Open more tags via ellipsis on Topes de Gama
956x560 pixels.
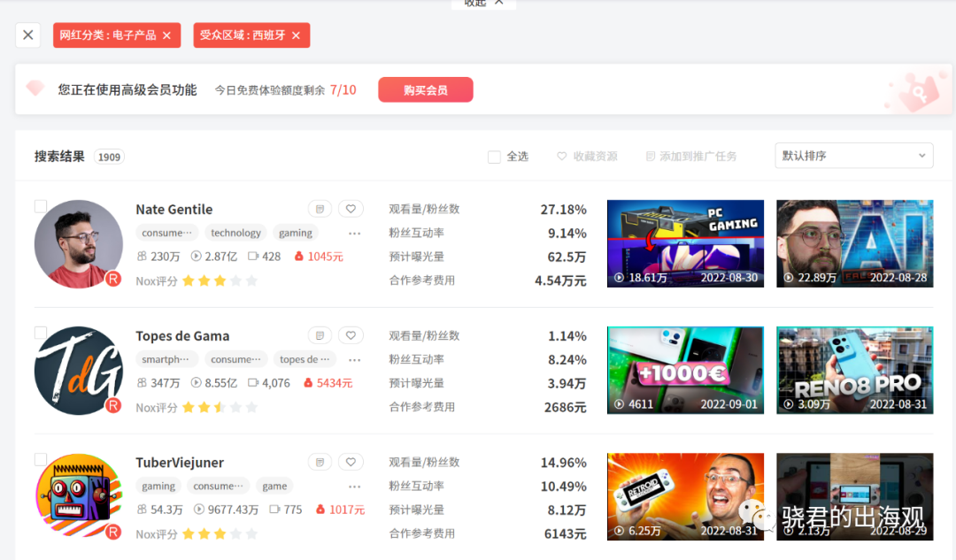pyautogui.click(x=355, y=359)
